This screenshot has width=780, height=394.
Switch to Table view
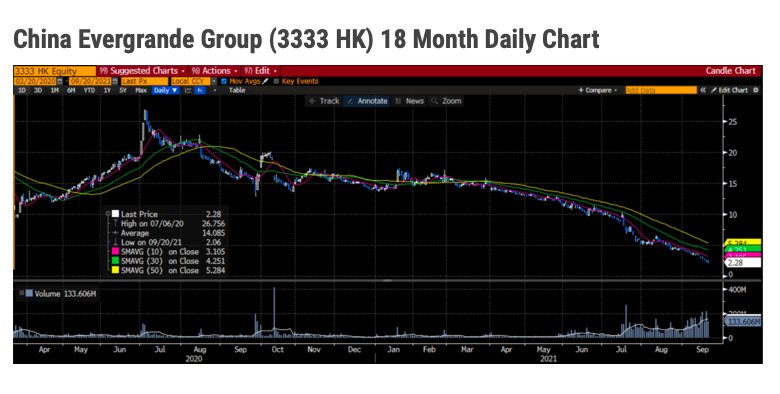[x=237, y=91]
